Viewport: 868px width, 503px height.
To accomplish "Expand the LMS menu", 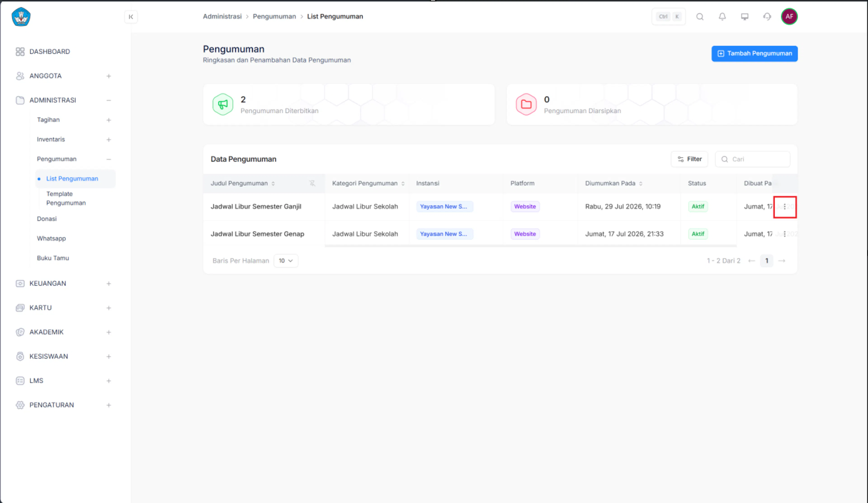I will pos(108,381).
